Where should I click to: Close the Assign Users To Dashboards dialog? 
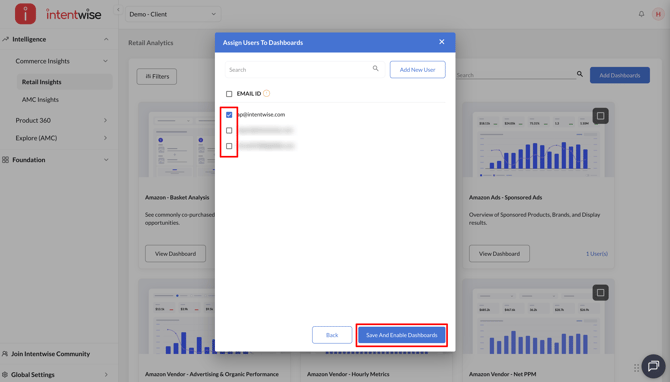pyautogui.click(x=441, y=42)
